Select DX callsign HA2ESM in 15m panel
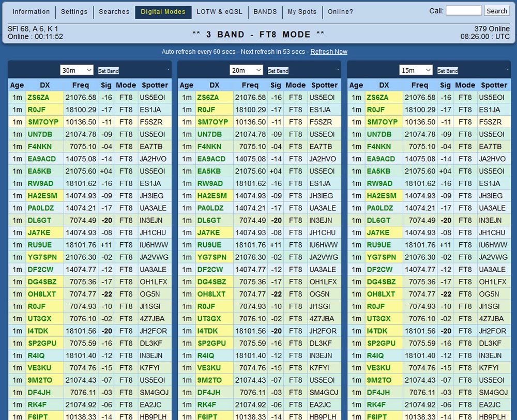 pos(382,196)
